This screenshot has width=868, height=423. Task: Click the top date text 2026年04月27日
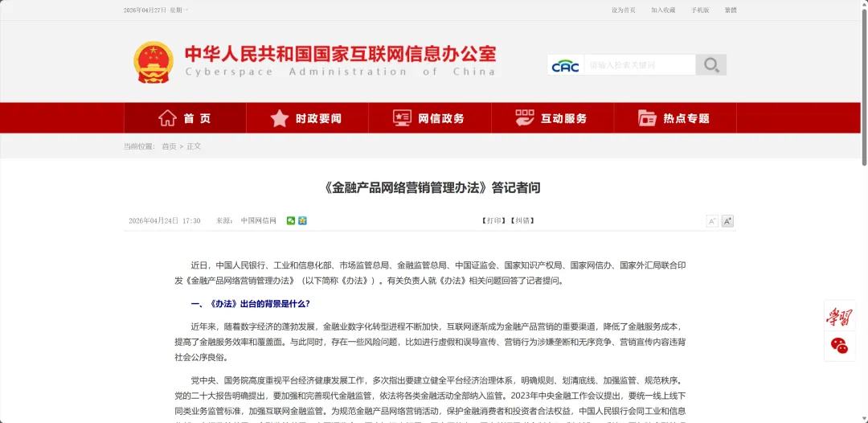145,10
